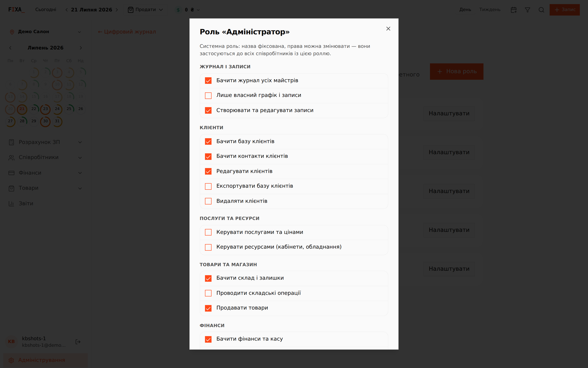Go to next day arrow beside 21 Липня 2026
The image size is (588, 368).
point(117,10)
